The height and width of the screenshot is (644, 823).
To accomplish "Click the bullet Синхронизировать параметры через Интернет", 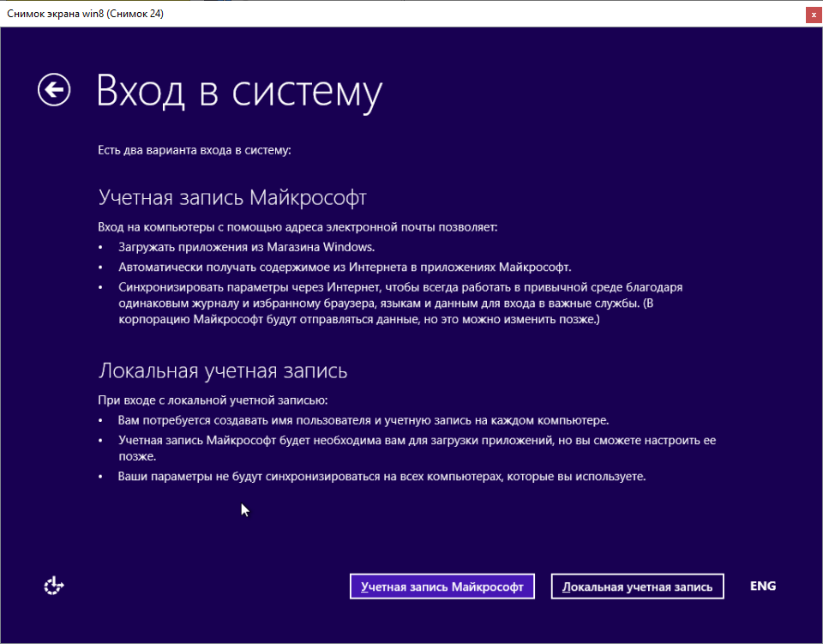I will [x=400, y=304].
